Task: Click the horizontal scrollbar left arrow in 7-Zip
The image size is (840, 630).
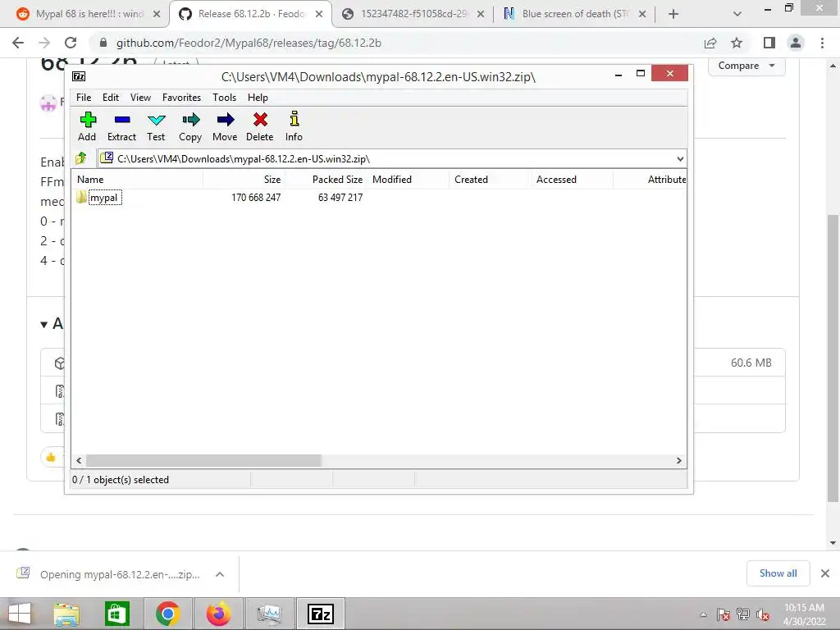Action: tap(80, 461)
